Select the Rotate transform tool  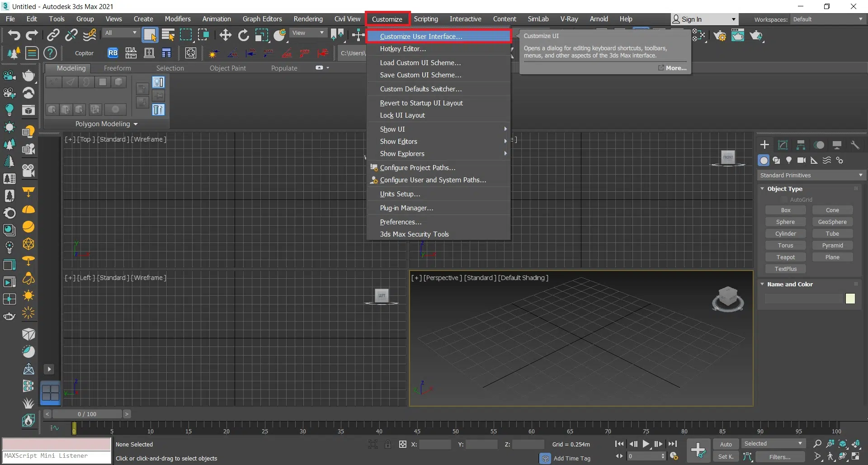coord(244,35)
